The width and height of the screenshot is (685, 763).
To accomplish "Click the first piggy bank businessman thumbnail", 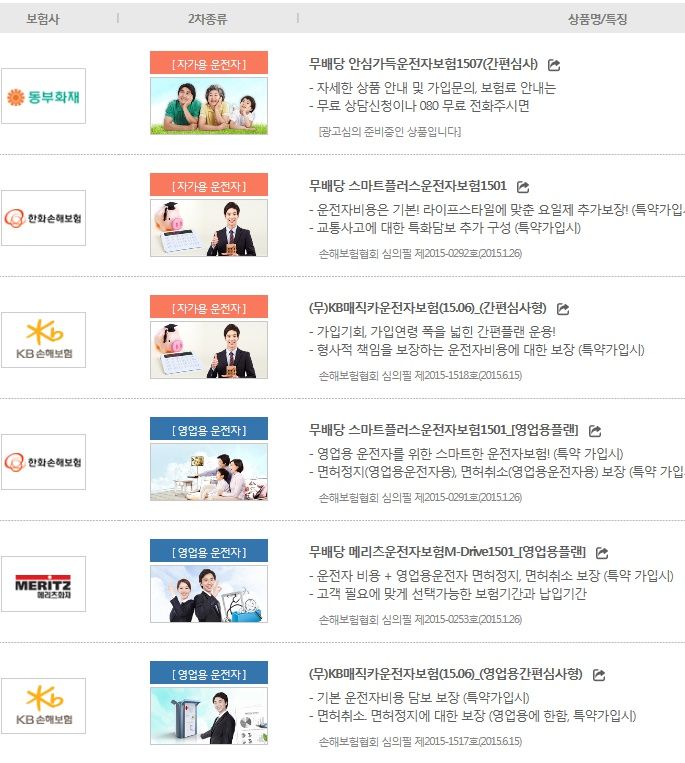I will pos(209,228).
